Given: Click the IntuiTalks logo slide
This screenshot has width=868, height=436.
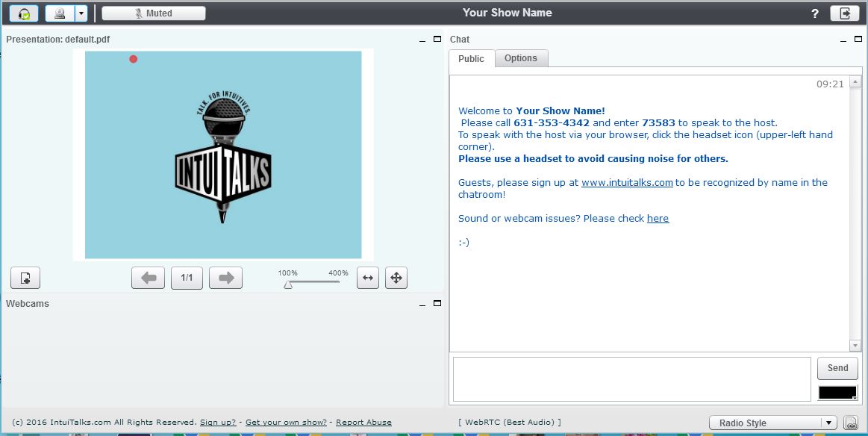Looking at the screenshot, I should pyautogui.click(x=223, y=155).
